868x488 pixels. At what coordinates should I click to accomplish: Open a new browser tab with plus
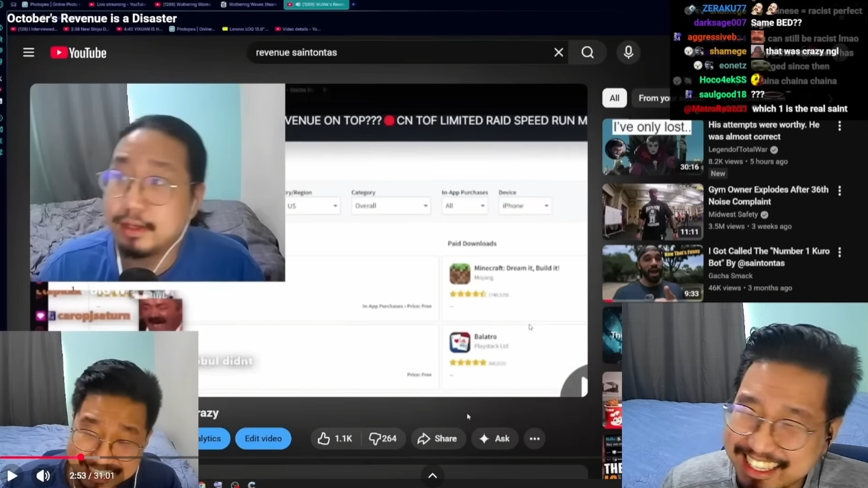pyautogui.click(x=353, y=5)
